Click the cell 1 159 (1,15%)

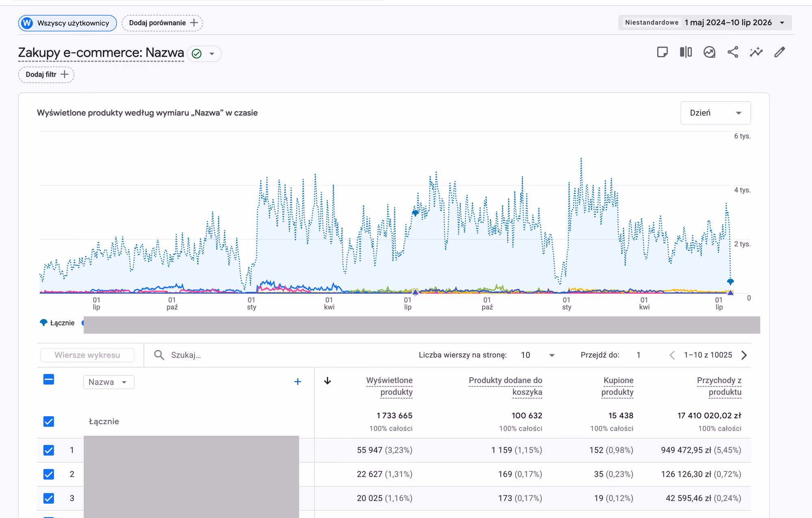tap(517, 450)
